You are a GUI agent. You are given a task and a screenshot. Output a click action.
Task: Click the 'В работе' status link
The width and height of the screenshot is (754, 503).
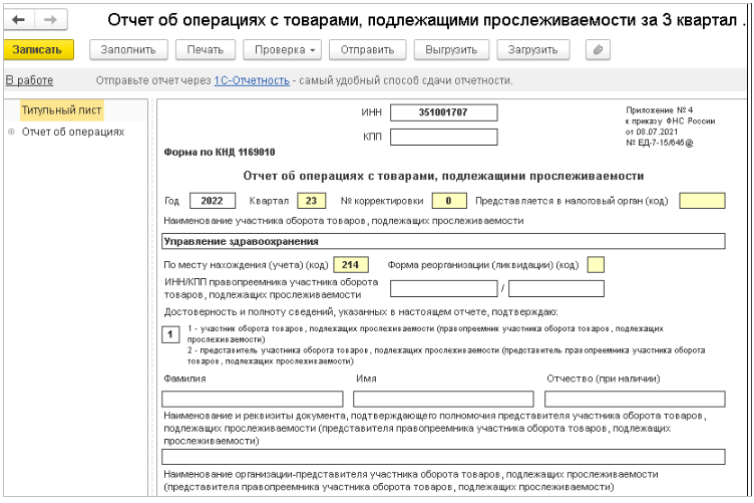[x=29, y=80]
